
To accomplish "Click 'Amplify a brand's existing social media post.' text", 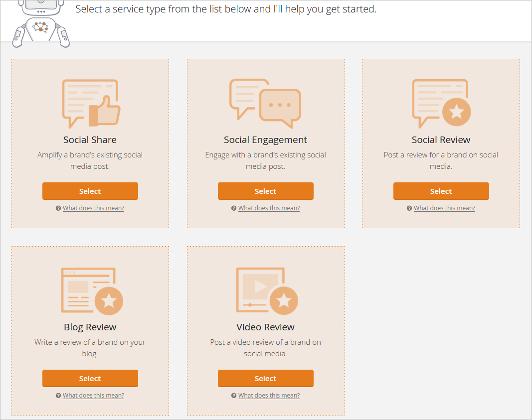I will (x=90, y=161).
